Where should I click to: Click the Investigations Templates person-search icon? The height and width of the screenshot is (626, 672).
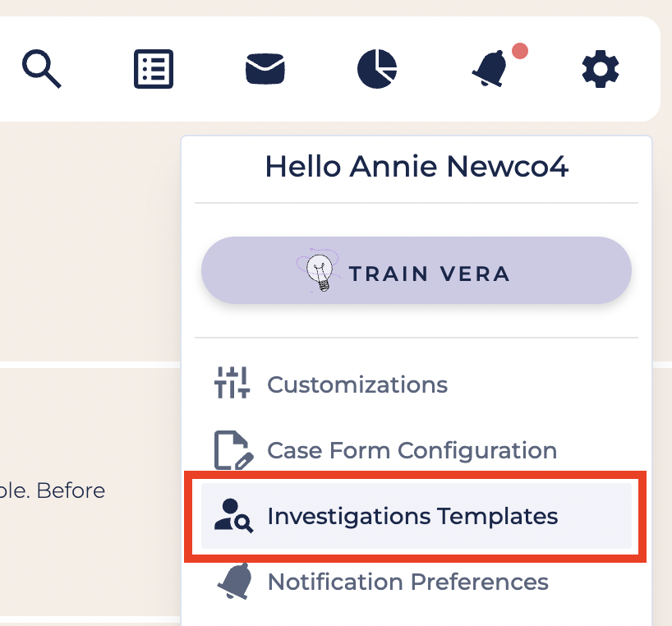click(233, 516)
